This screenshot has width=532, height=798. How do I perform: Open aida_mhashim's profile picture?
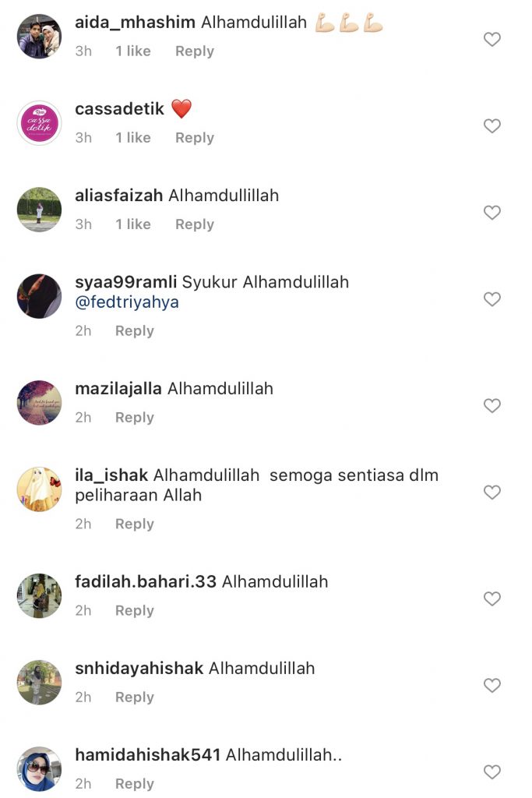point(39,37)
